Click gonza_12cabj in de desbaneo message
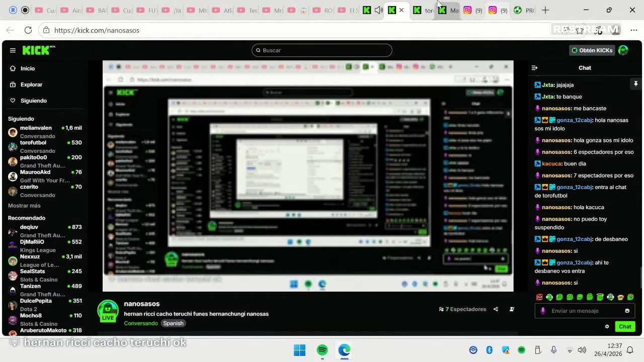Viewport: 644px width, 362px height. click(x=574, y=239)
